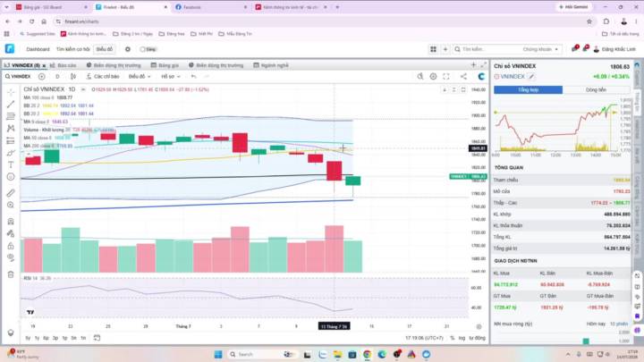
Task: Click 10 phiên in NN mua ròng
Action: click(619, 324)
